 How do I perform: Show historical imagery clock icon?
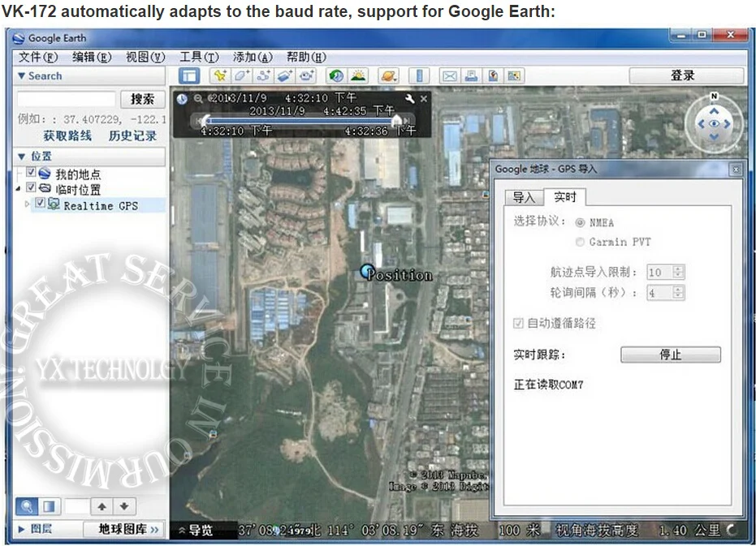tap(336, 75)
